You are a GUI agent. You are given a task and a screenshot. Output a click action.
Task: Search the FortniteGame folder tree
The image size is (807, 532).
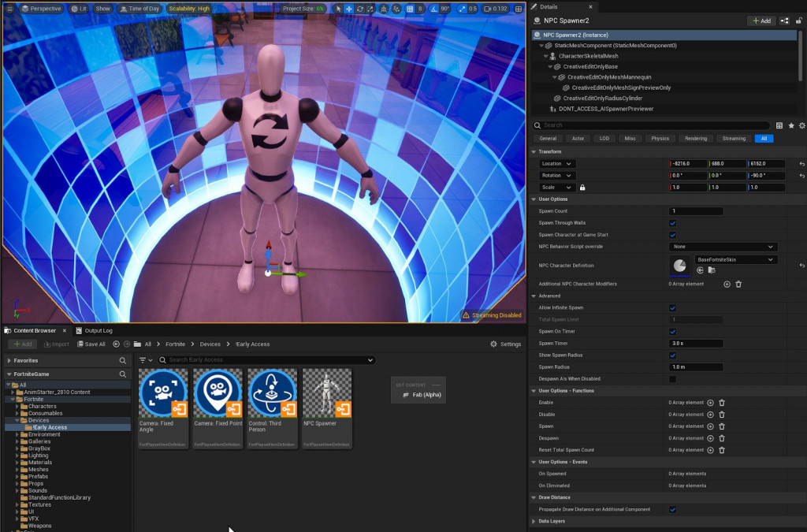click(122, 374)
